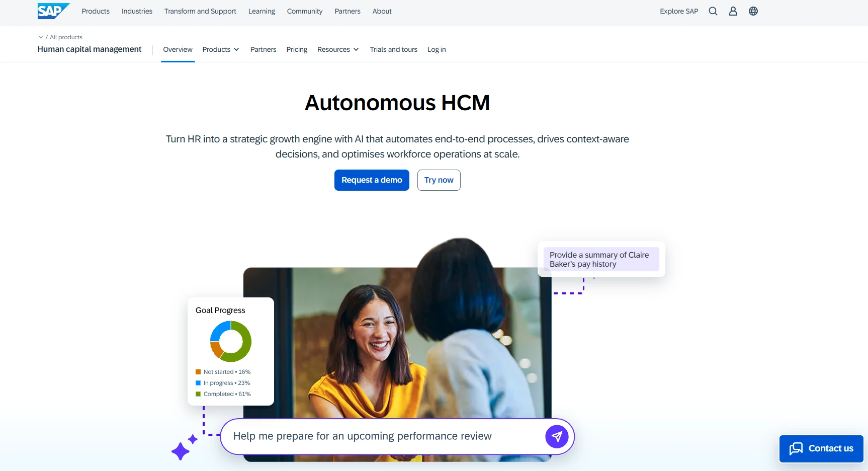Click the chat bubbles Contact us icon
868x471 pixels.
click(x=796, y=448)
